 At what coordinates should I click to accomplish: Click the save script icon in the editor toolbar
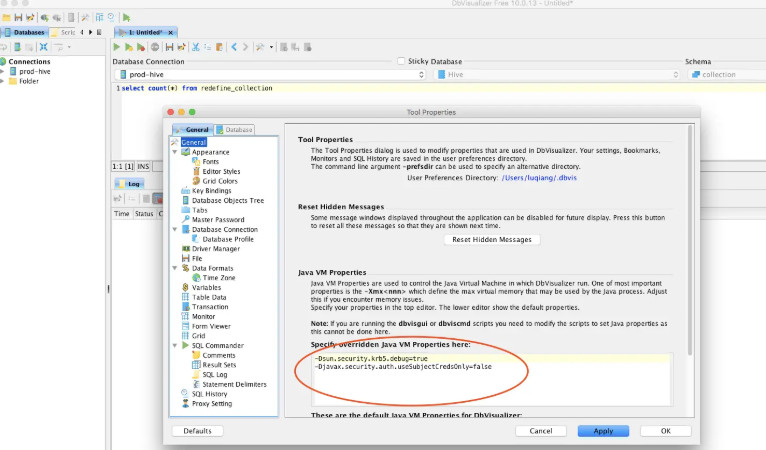coord(170,47)
